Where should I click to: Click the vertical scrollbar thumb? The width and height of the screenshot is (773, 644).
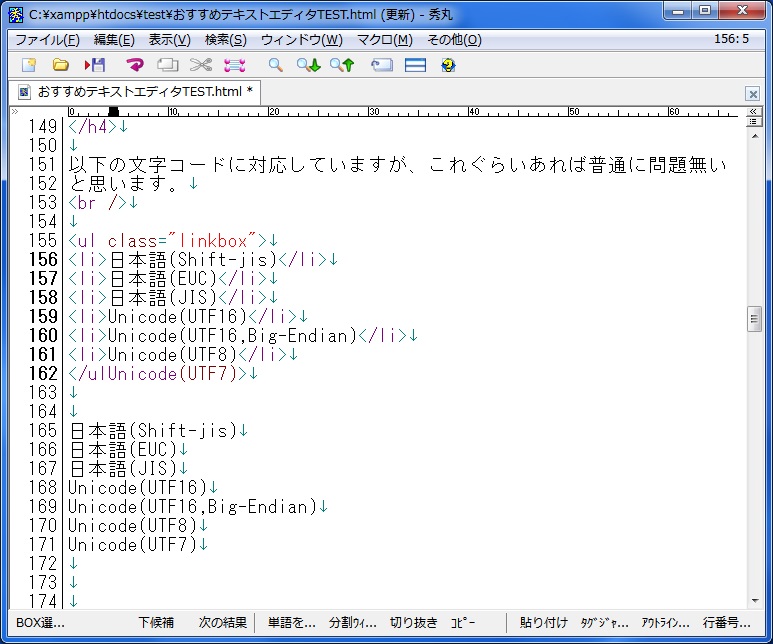tap(754, 319)
